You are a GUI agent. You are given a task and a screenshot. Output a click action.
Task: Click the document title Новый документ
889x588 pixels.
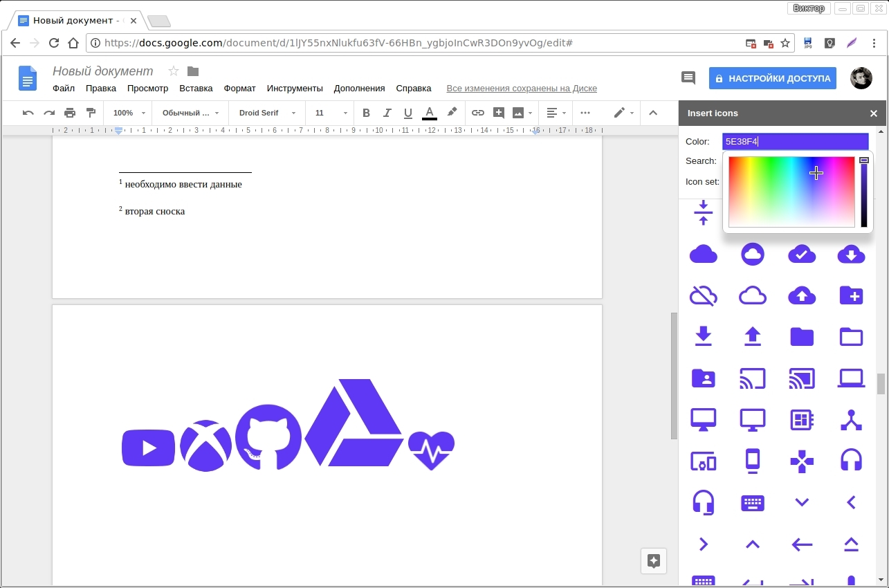[102, 71]
